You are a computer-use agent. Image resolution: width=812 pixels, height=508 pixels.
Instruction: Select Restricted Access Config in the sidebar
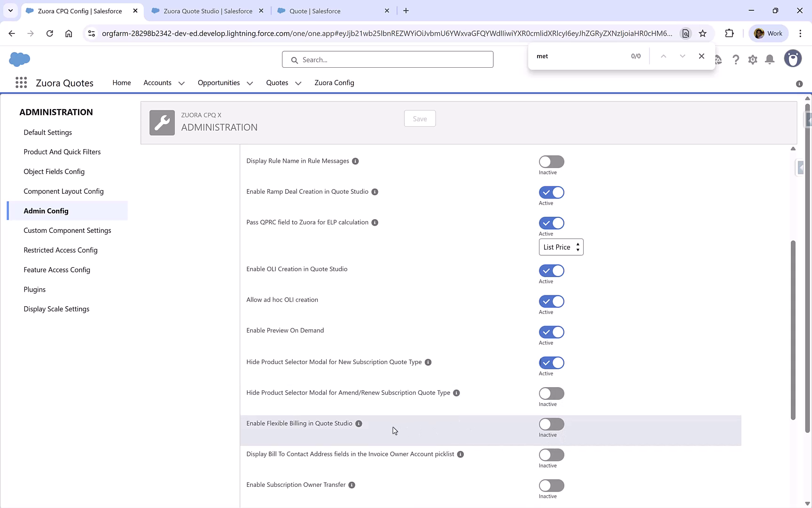[60, 250]
